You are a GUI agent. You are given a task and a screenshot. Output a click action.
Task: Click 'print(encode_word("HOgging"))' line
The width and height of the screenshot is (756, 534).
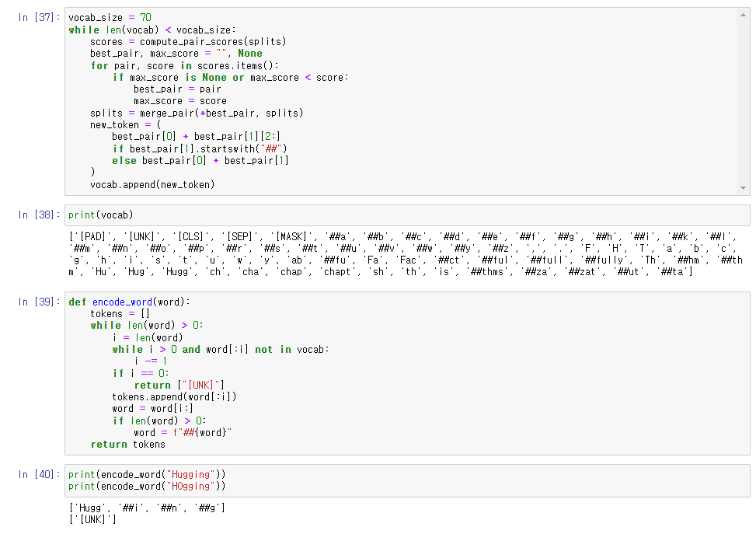(x=147, y=487)
